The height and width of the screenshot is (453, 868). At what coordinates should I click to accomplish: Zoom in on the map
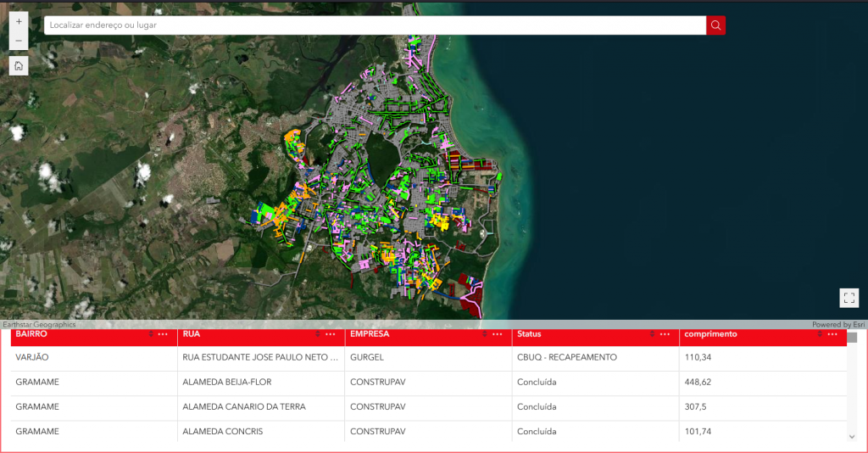point(19,21)
